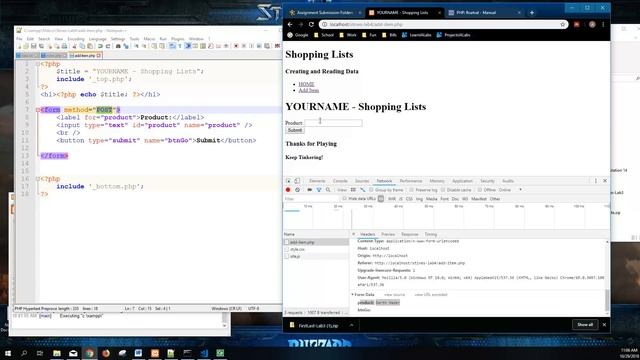This screenshot has height=360, width=640.
Task: Select the style.css request row
Action: 316,249
